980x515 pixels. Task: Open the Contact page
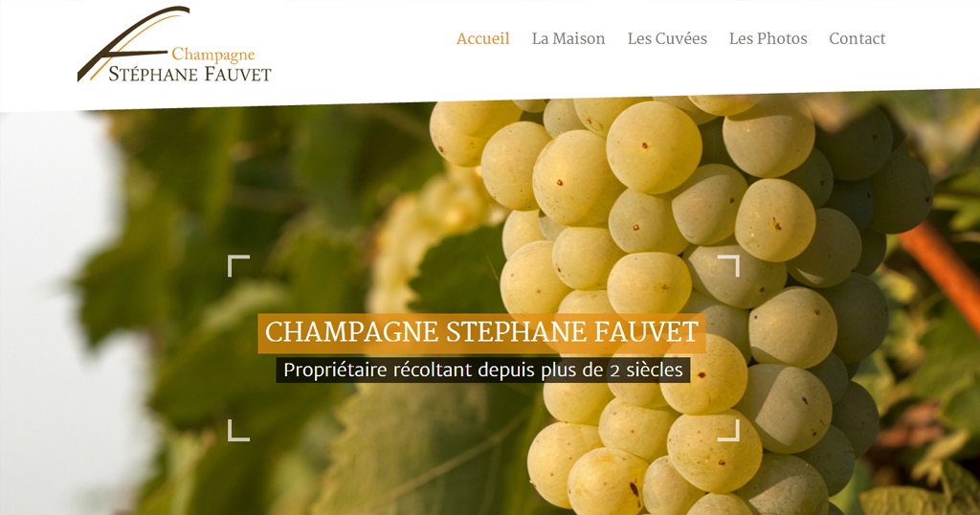pos(857,38)
